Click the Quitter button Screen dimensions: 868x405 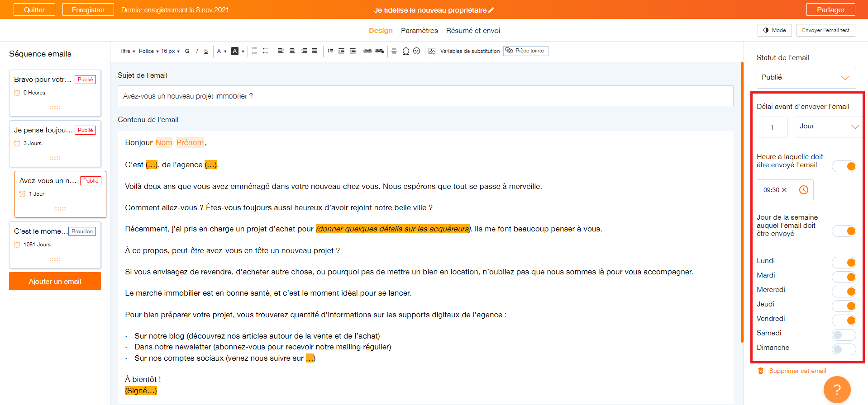(34, 9)
